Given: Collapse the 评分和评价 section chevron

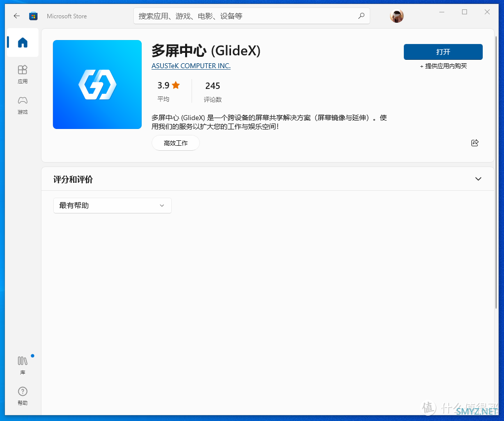Looking at the screenshot, I should pos(478,179).
